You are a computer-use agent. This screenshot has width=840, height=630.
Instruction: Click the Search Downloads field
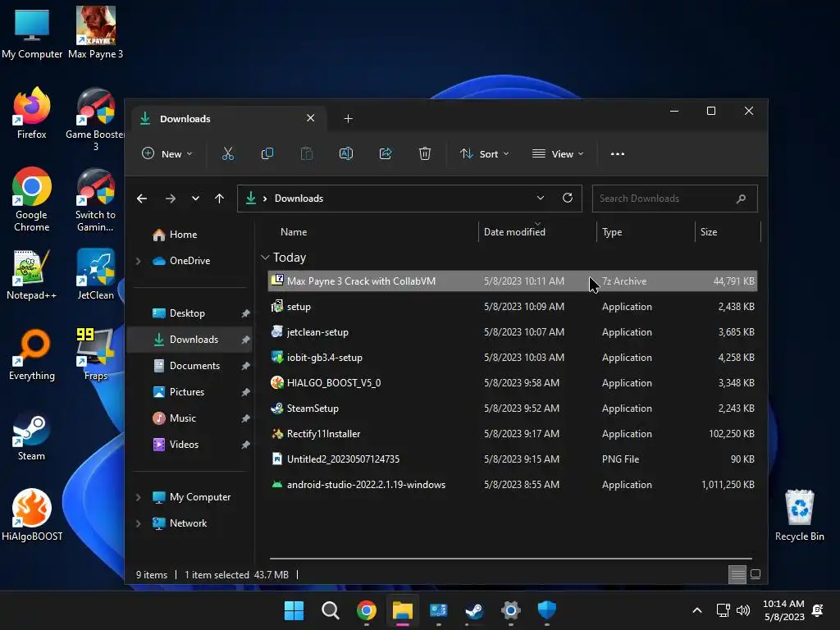(x=674, y=199)
